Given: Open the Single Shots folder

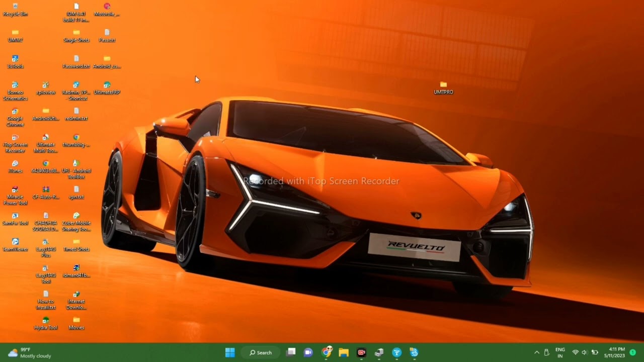Looking at the screenshot, I should (76, 36).
